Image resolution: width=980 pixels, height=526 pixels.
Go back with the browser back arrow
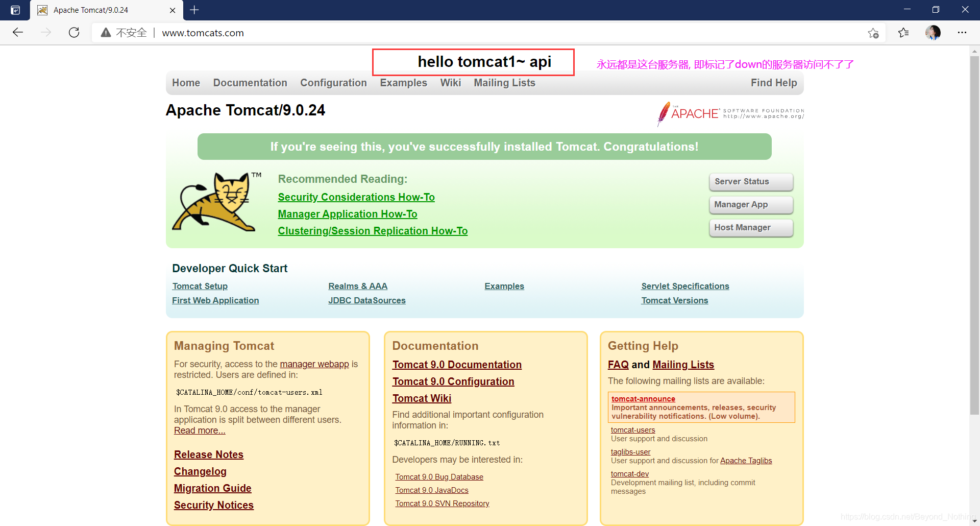[x=18, y=33]
